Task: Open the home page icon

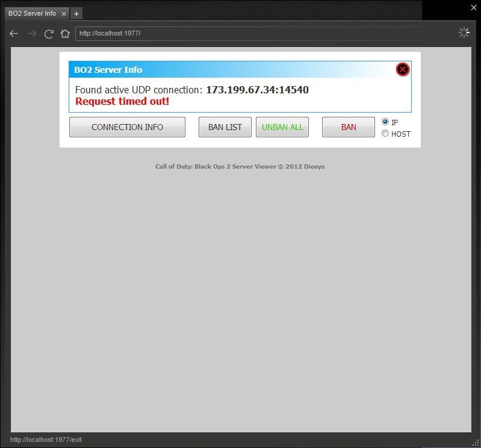Action: click(x=65, y=34)
